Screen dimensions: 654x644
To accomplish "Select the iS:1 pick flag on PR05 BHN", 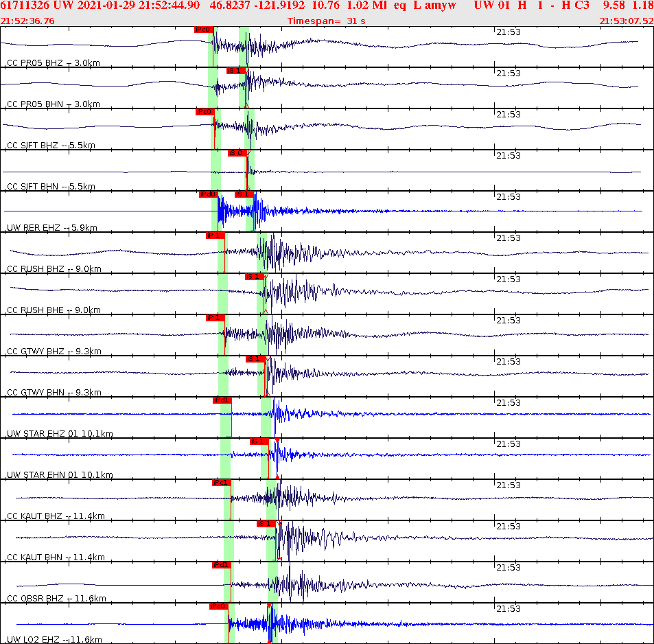I will coord(237,69).
